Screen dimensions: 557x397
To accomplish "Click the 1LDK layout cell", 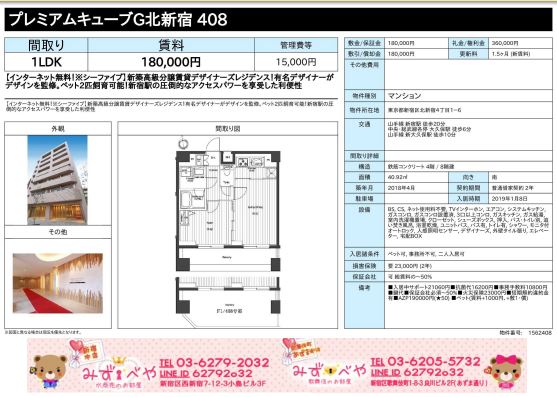I will [46, 62].
